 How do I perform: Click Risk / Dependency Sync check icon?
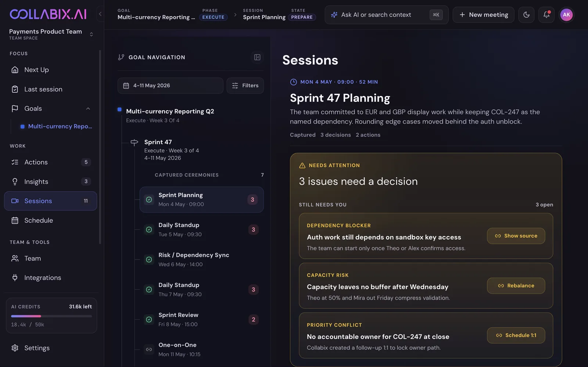[149, 260]
